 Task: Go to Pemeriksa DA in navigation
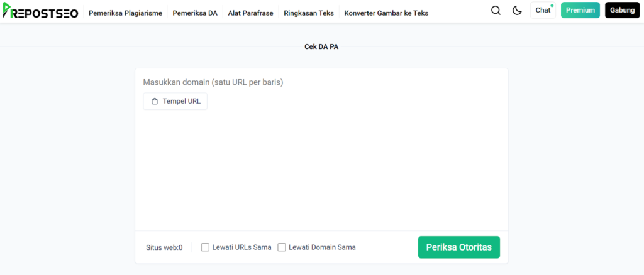[195, 13]
